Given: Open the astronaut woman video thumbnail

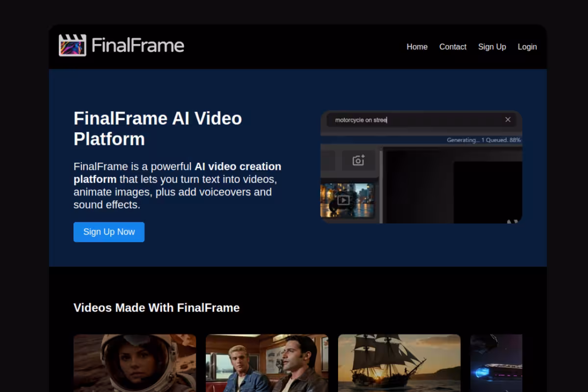Looking at the screenshot, I should point(135,363).
